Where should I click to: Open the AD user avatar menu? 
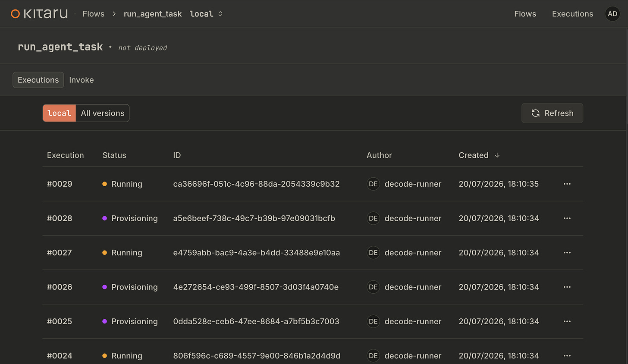(612, 14)
